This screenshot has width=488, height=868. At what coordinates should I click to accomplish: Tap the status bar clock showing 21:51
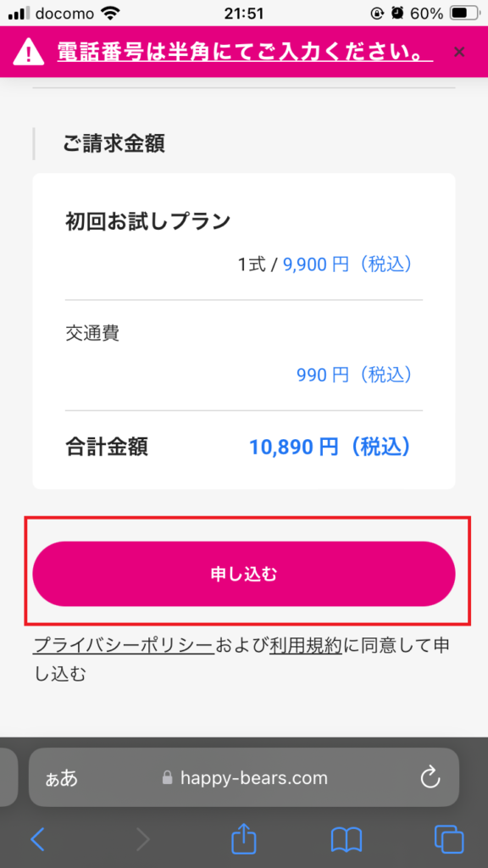[243, 14]
